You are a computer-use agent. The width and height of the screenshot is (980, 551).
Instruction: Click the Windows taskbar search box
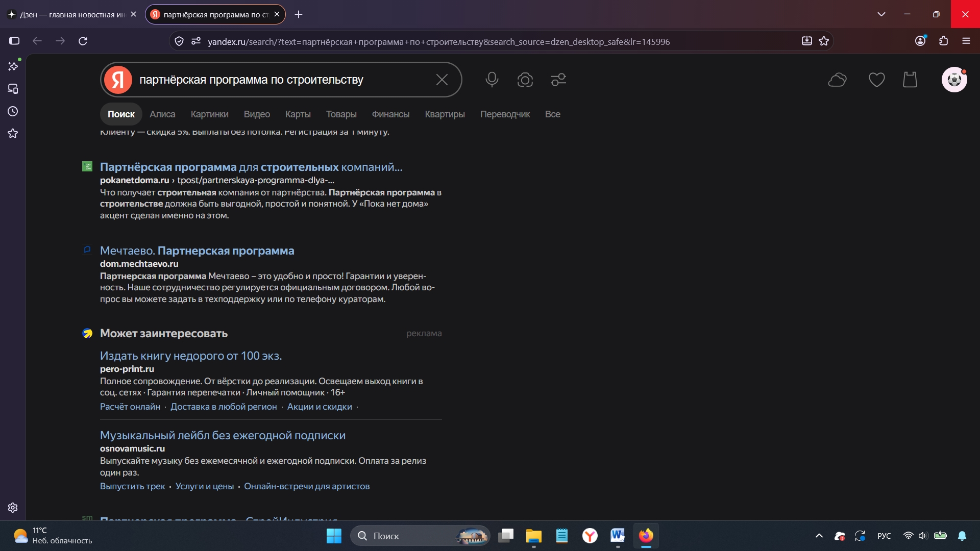pyautogui.click(x=420, y=536)
